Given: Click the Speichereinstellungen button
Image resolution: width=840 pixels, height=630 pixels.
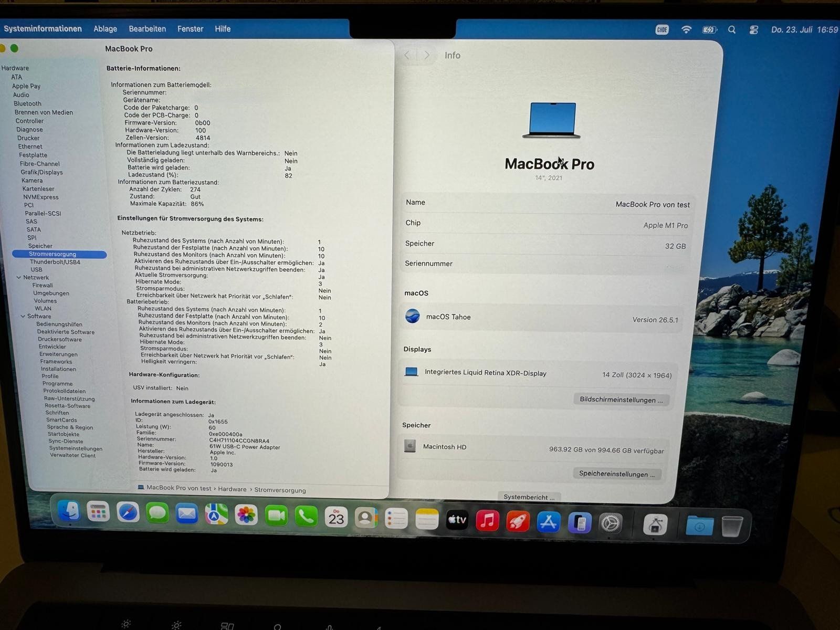Looking at the screenshot, I should 617,474.
